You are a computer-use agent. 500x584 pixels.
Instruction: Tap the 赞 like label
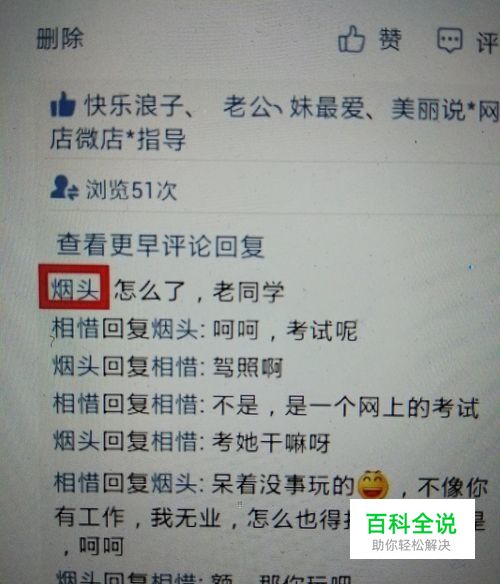click(x=390, y=39)
